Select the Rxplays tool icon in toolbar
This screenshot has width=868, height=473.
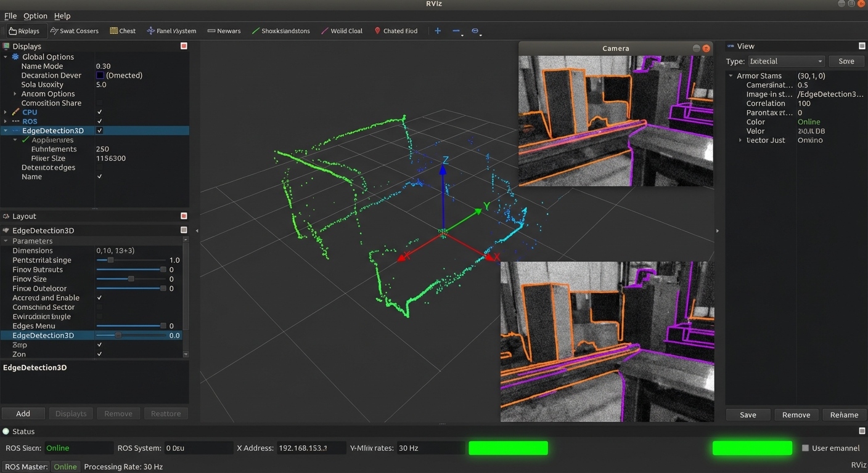click(13, 31)
